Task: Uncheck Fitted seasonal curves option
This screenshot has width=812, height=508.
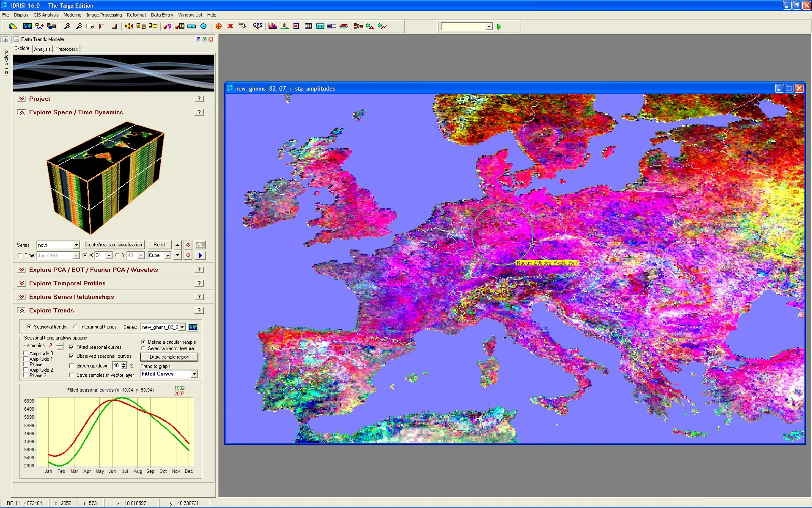Action: click(71, 347)
